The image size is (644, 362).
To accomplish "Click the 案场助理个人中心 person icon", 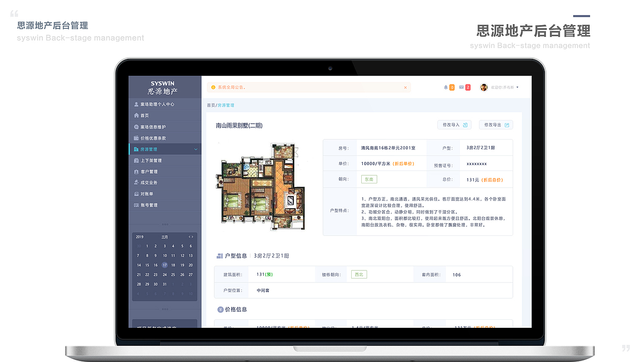I will 136,105.
